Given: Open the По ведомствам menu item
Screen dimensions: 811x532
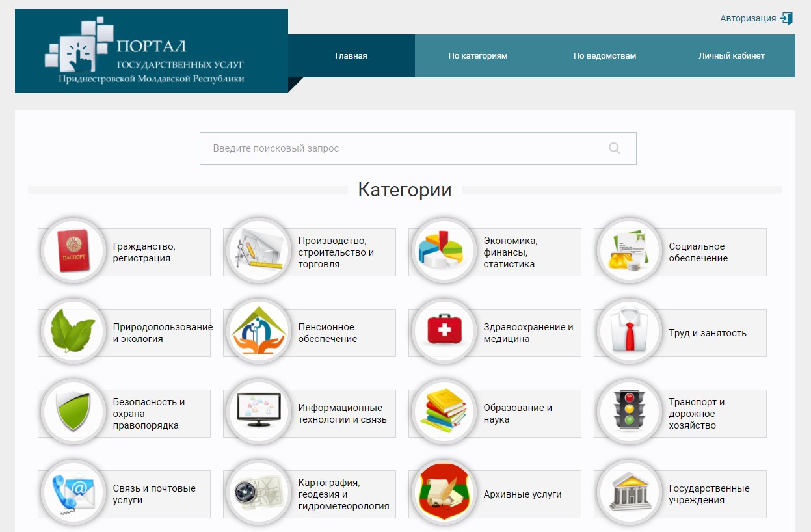Looking at the screenshot, I should [605, 56].
